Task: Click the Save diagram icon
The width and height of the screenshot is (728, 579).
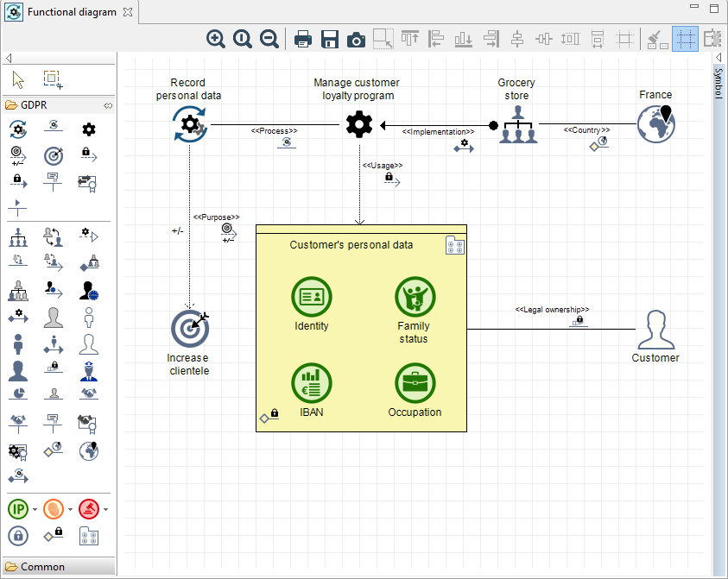Action: coord(329,39)
